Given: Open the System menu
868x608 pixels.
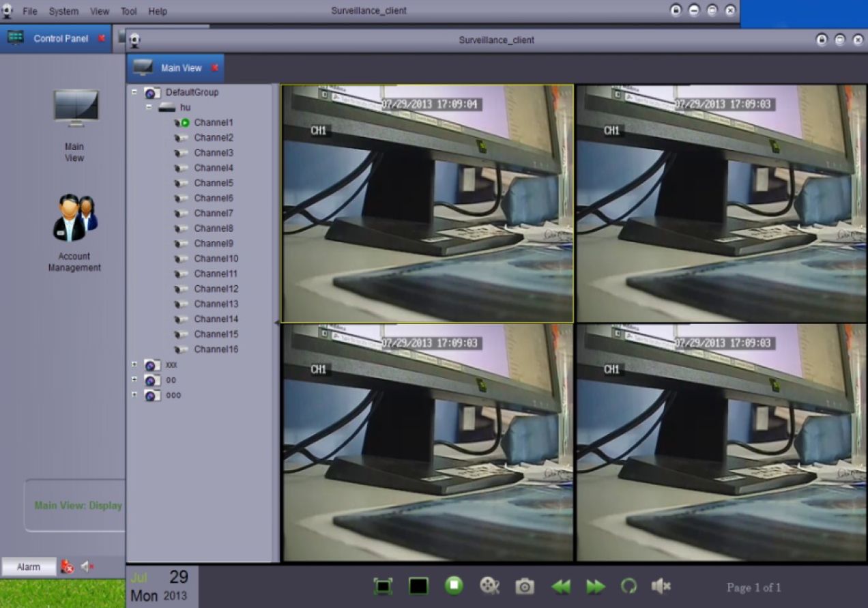Looking at the screenshot, I should tap(63, 12).
